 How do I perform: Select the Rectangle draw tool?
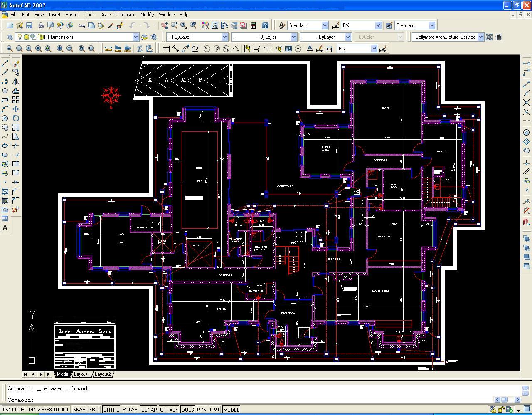coord(5,100)
